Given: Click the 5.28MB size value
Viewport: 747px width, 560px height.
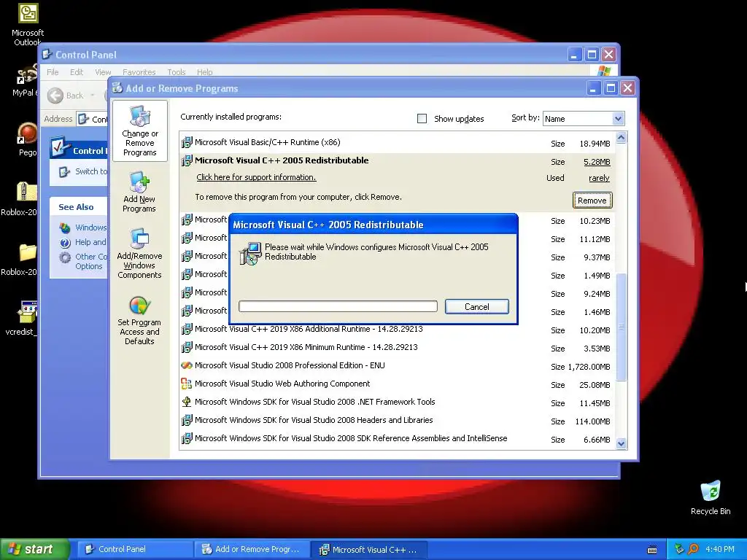Looking at the screenshot, I should [x=597, y=162].
